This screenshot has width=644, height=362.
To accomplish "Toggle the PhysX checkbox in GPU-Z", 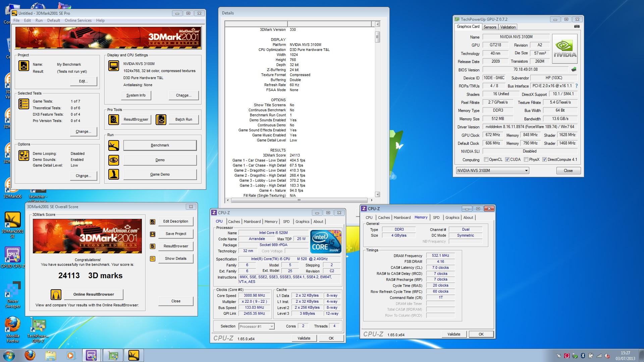I will click(526, 160).
